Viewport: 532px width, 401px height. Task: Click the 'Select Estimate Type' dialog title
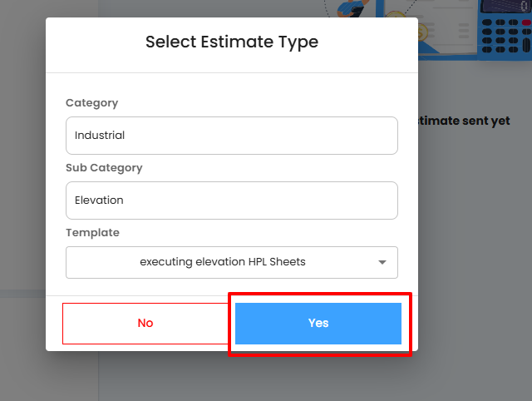pos(232,42)
